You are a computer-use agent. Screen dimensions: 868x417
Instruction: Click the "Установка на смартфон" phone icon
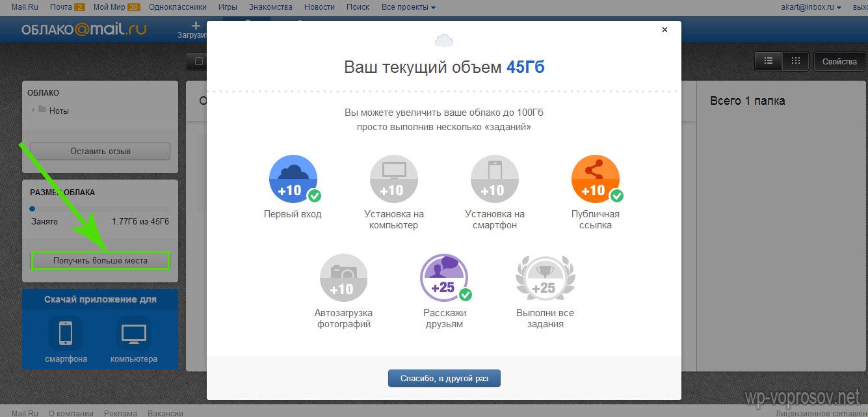[494, 179]
